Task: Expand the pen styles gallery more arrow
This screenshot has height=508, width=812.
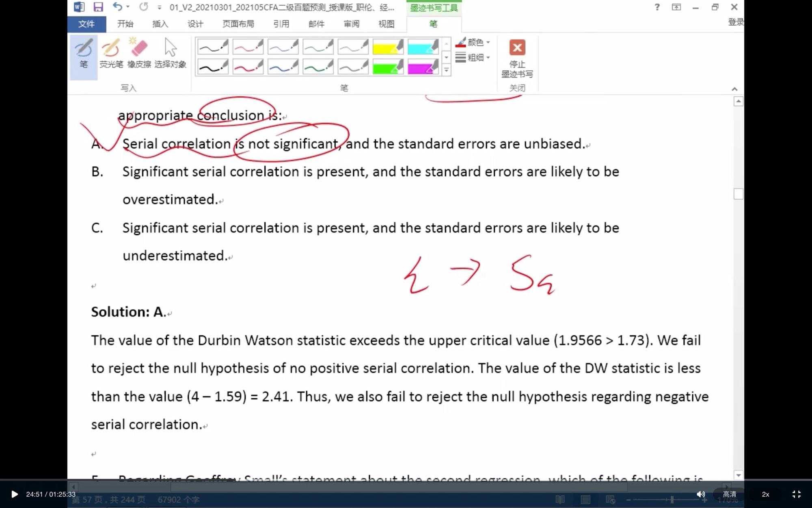Action: [x=446, y=71]
